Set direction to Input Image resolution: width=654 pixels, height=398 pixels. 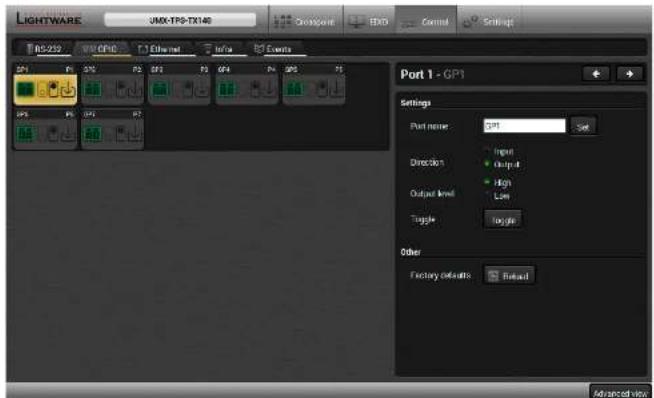pos(499,151)
